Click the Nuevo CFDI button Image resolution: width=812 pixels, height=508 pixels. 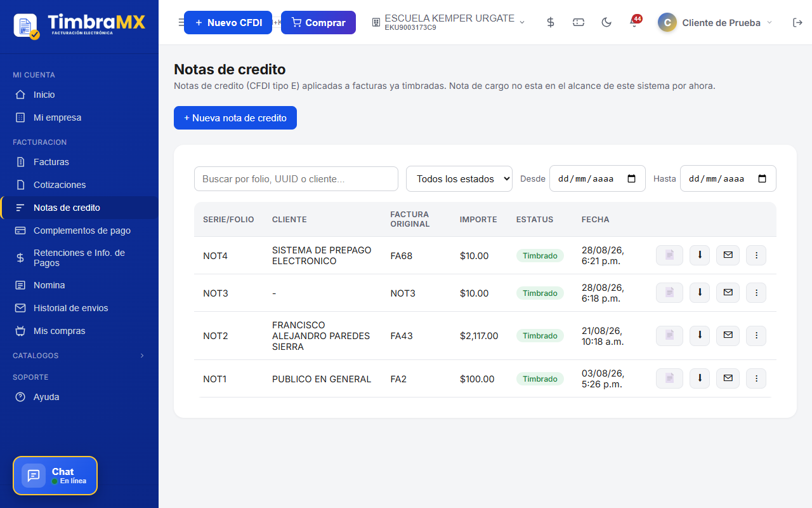tap(228, 22)
